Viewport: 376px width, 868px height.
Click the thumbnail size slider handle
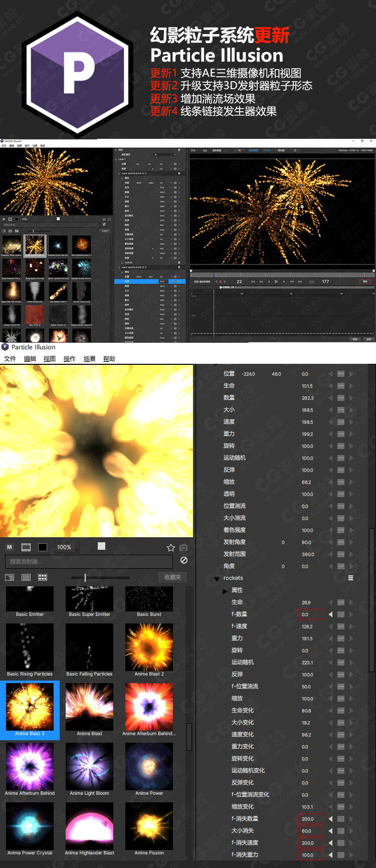click(x=85, y=578)
